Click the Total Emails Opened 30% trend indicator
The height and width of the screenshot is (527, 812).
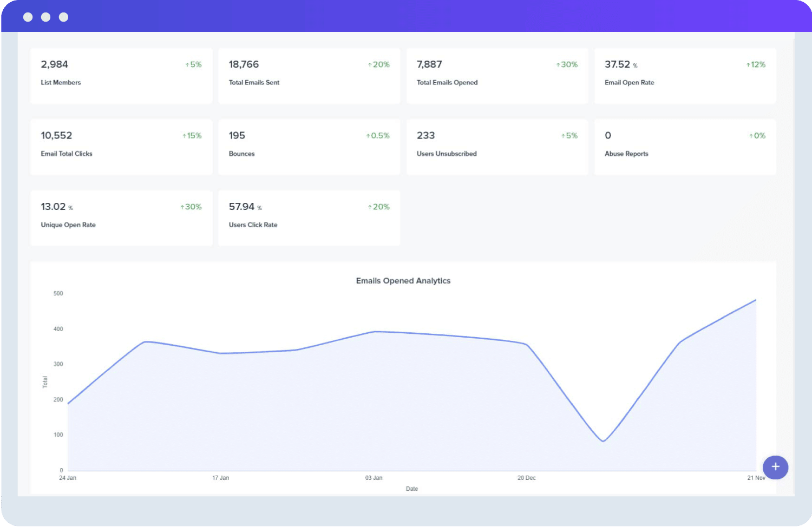coord(567,64)
